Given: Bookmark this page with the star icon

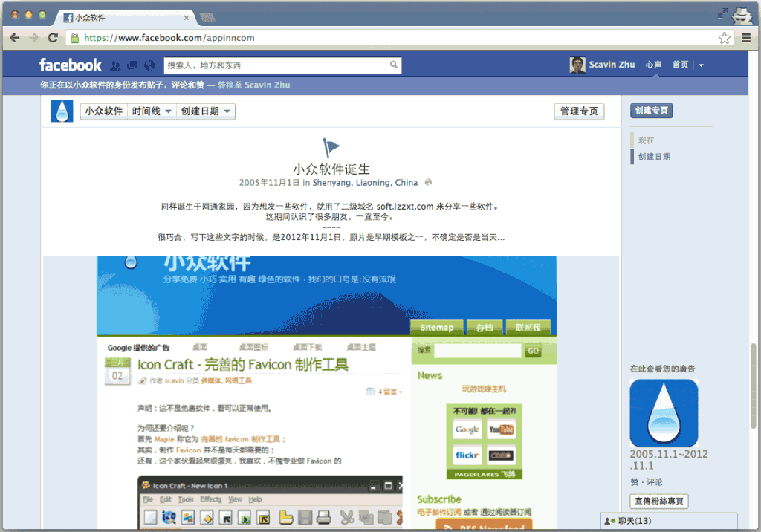Looking at the screenshot, I should click(x=724, y=38).
